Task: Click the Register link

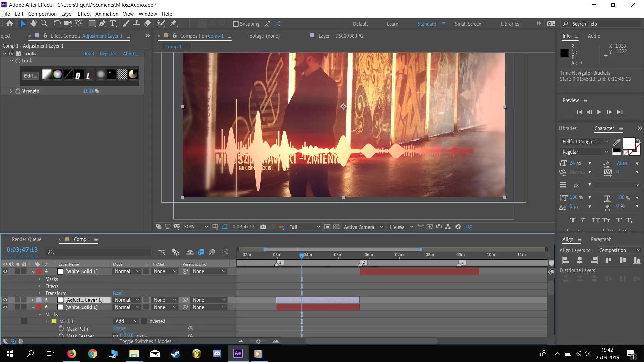Action: coord(108,54)
